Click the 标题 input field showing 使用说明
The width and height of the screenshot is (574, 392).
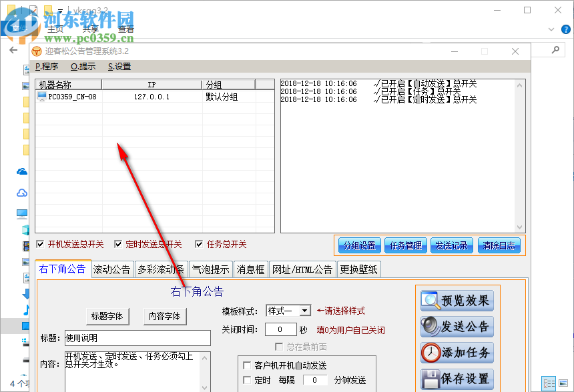click(137, 338)
